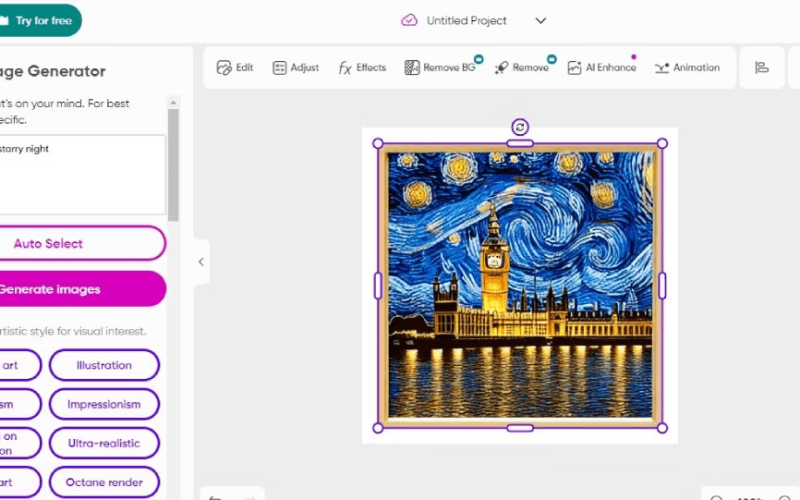Screen dimensions: 800x500
Task: Click the top edge resize handle
Action: point(520,143)
